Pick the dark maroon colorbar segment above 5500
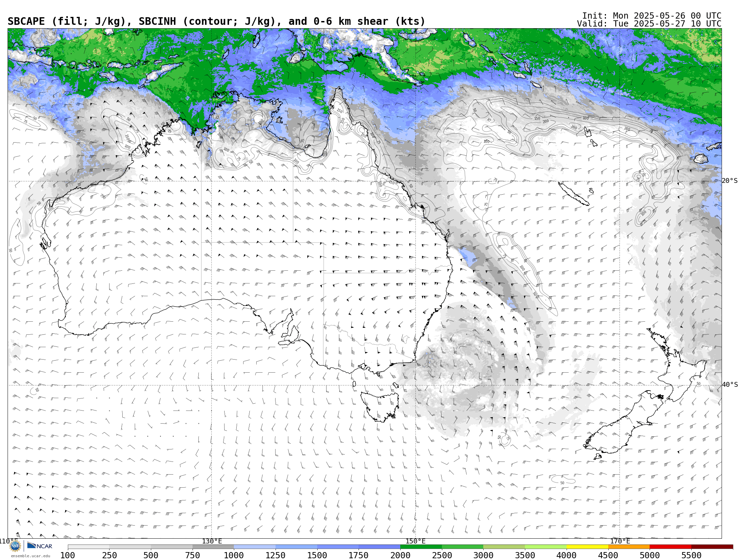 [x=712, y=547]
